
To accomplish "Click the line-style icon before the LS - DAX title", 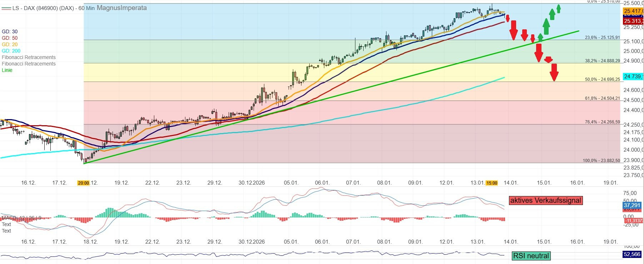I will [6, 8].
